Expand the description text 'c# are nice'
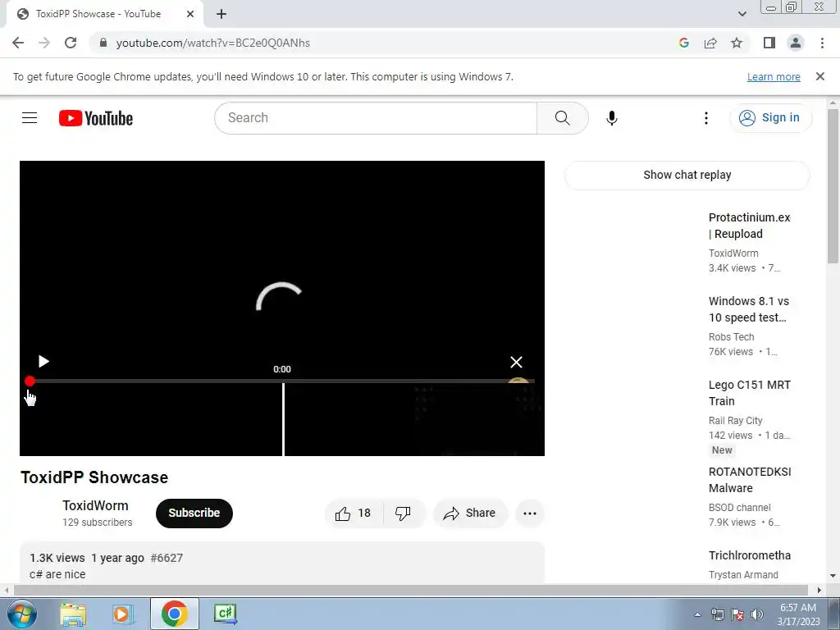840x630 pixels. pyautogui.click(x=57, y=574)
